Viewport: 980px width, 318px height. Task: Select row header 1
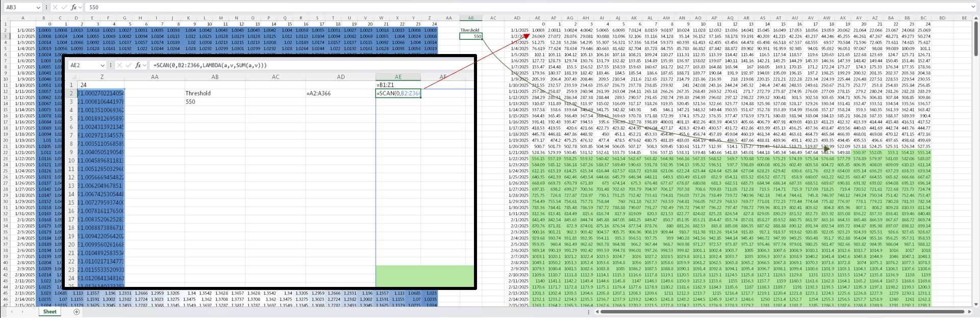(x=6, y=24)
